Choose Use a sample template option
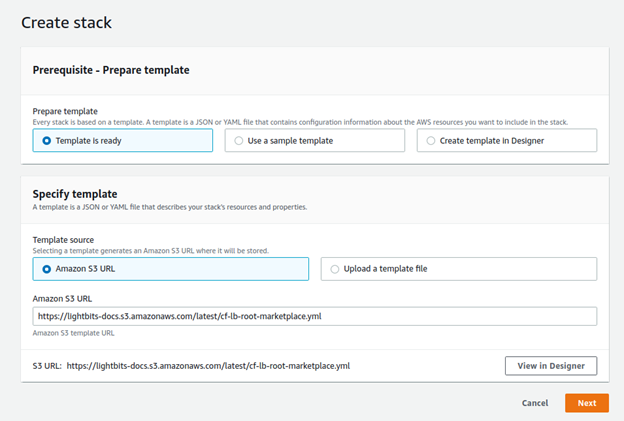 click(314, 140)
